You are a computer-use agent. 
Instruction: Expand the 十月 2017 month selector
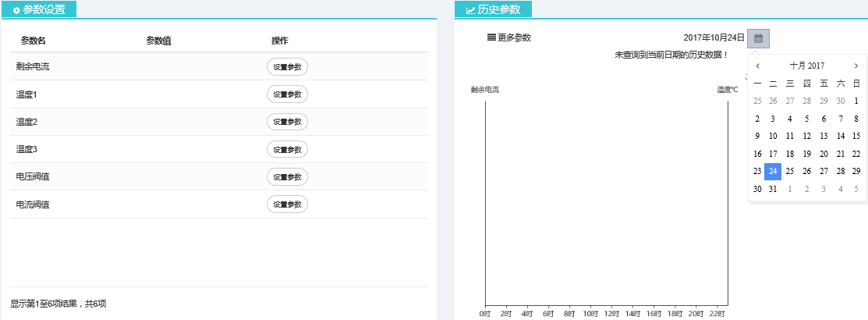pyautogui.click(x=806, y=66)
